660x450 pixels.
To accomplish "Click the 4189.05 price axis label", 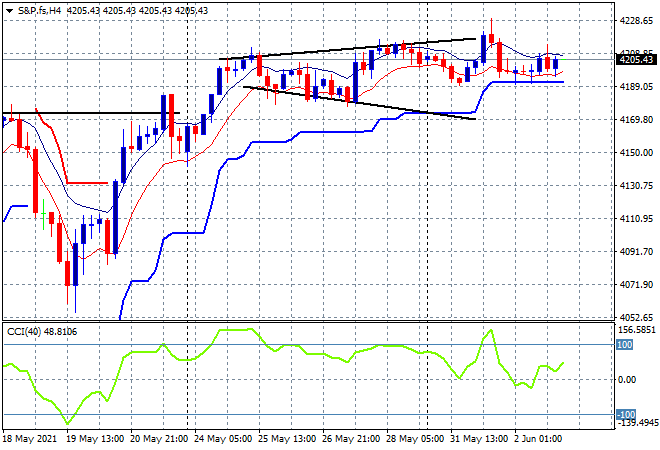I will coord(636,87).
